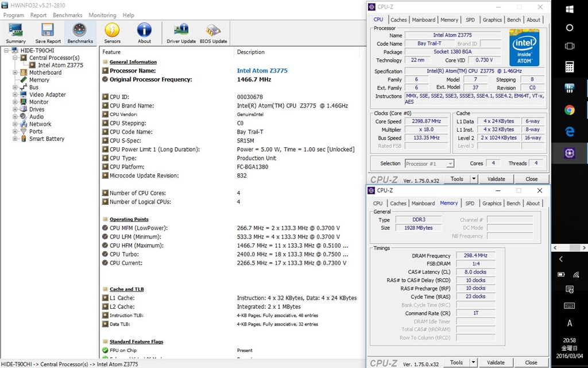Select the Memory node in the tree
Viewport: 588px width, 368px height.
click(x=39, y=80)
